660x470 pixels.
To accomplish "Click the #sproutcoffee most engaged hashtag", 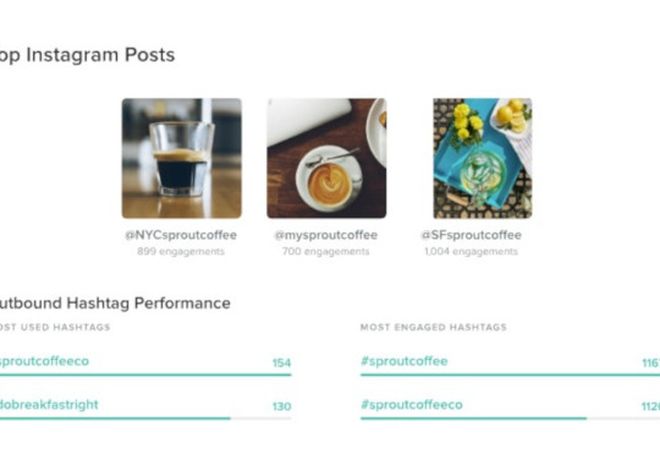I will [404, 361].
